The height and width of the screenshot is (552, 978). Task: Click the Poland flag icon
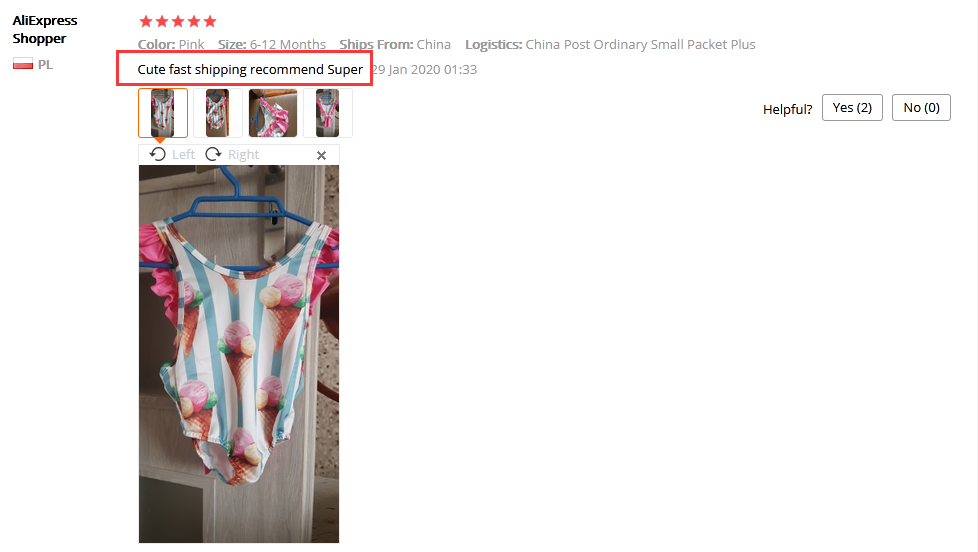(x=23, y=64)
